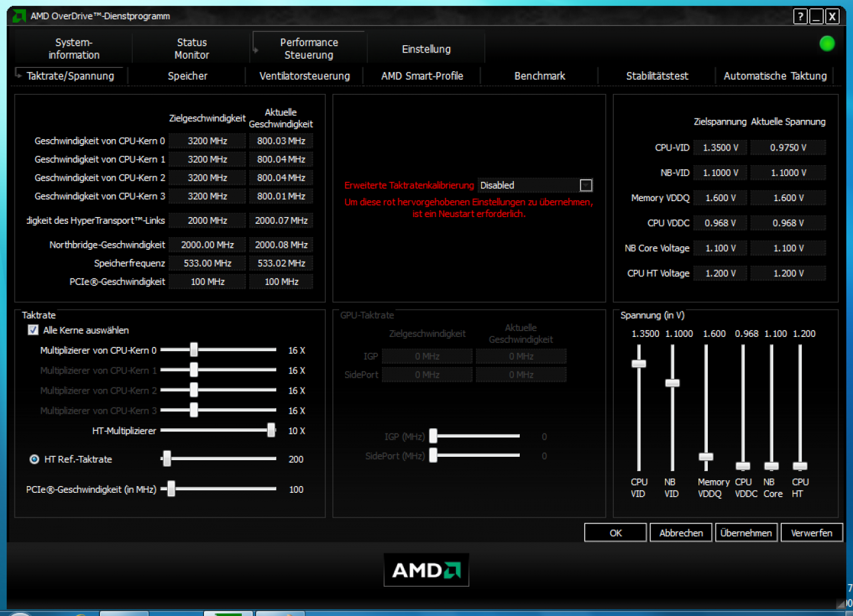Click HyperTransport current speed 2000.07 MHz
Image resolution: width=853 pixels, height=616 pixels.
click(281, 220)
